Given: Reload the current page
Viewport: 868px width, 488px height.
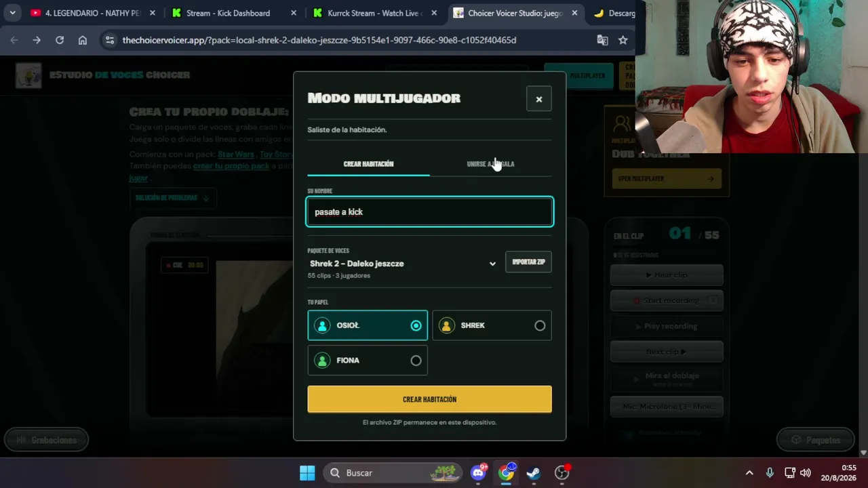Looking at the screenshot, I should tap(60, 40).
